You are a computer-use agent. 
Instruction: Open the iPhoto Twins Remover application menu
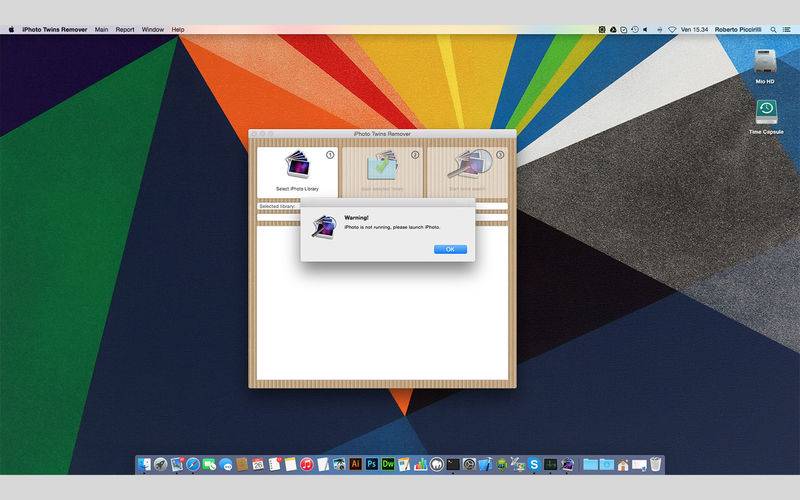(x=55, y=30)
